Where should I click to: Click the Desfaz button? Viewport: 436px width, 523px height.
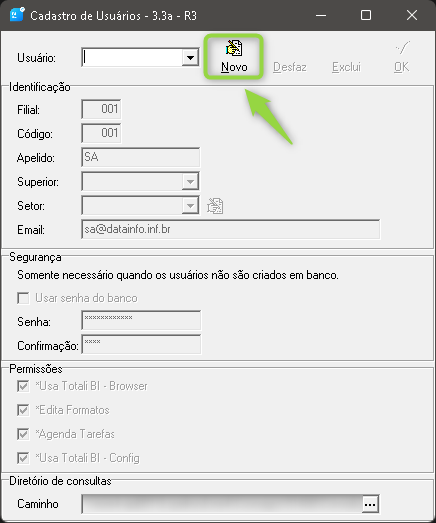coord(290,67)
